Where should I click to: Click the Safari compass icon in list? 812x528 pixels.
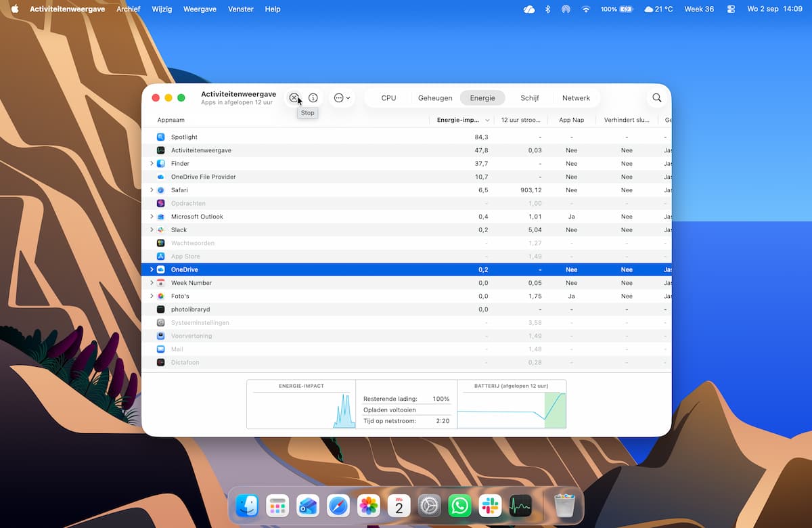coord(161,190)
